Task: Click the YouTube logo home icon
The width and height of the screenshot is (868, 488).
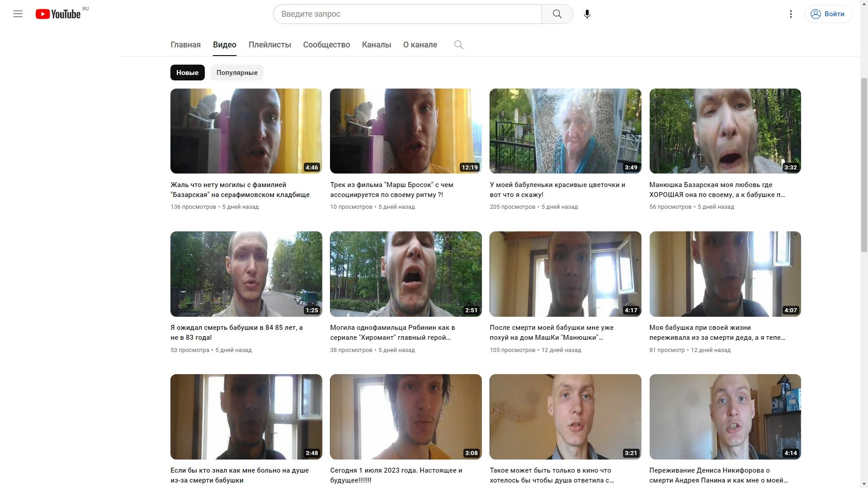Action: 58,14
